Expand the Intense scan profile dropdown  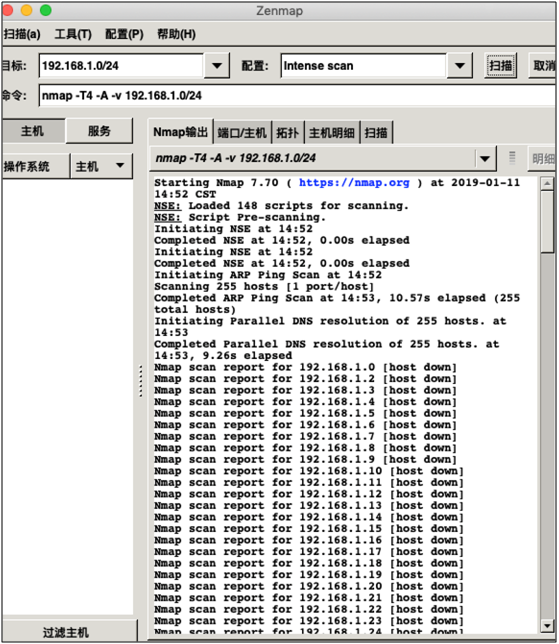(x=460, y=66)
